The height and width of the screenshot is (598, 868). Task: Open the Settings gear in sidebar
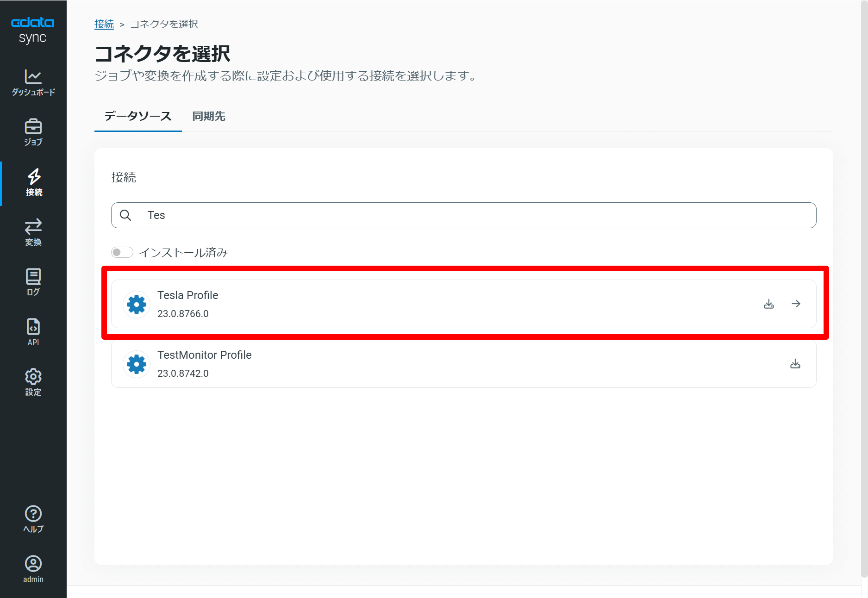point(33,382)
